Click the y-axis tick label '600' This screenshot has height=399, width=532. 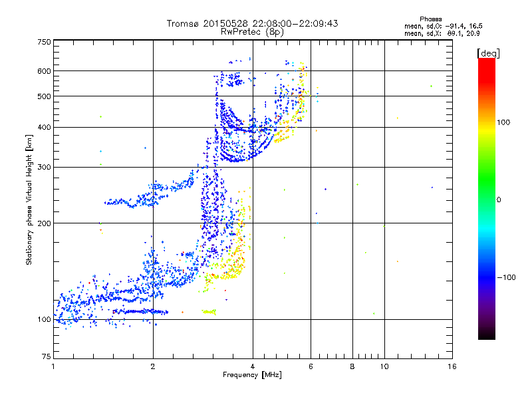click(x=45, y=71)
